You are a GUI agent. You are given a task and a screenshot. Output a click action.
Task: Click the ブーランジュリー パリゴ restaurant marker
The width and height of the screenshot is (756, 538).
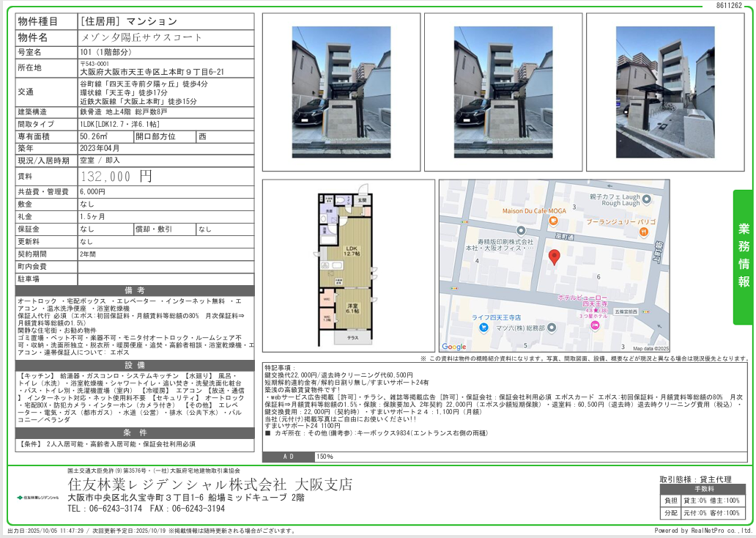(642, 232)
